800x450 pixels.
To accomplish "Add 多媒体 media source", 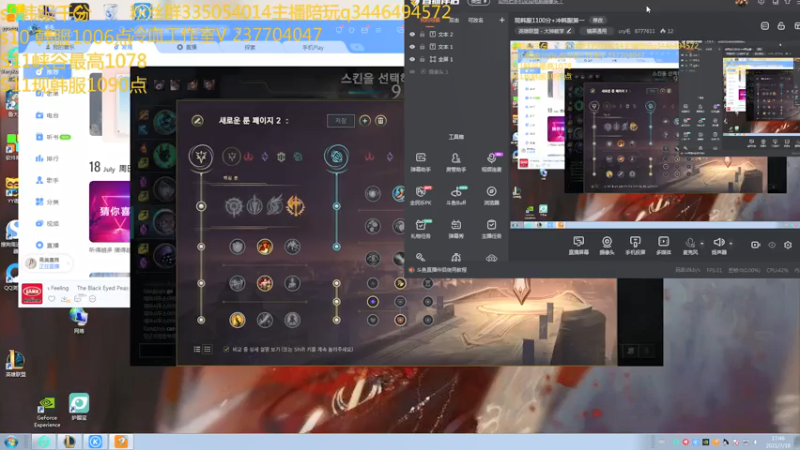I will click(664, 245).
